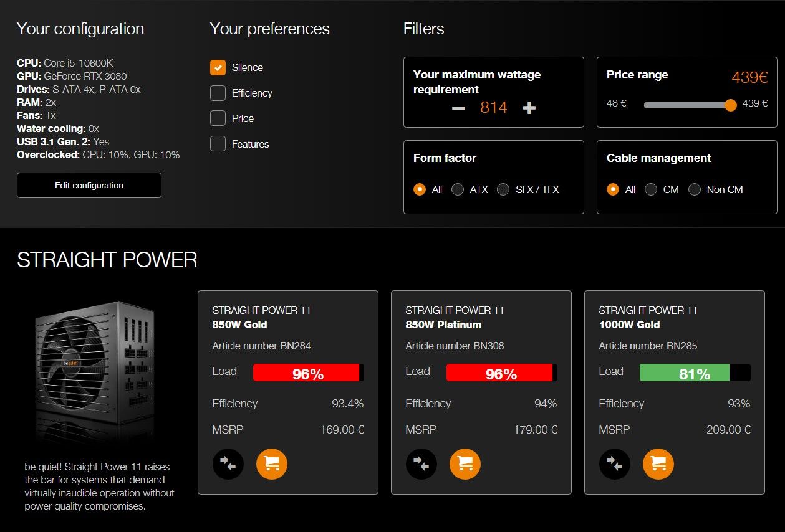Viewport: 785px width, 532px height.
Task: Click the STRAIGHT POWER section heading
Action: [107, 260]
